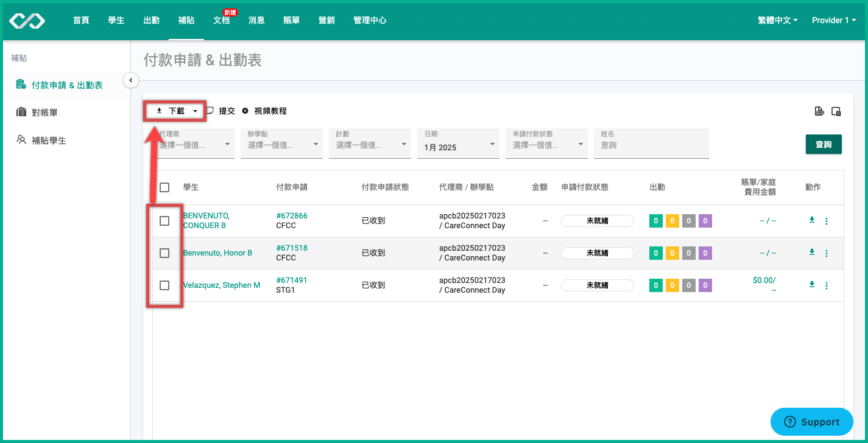868x443 pixels.
Task: Open more actions for Velazquez, Stephen M
Action: click(827, 285)
